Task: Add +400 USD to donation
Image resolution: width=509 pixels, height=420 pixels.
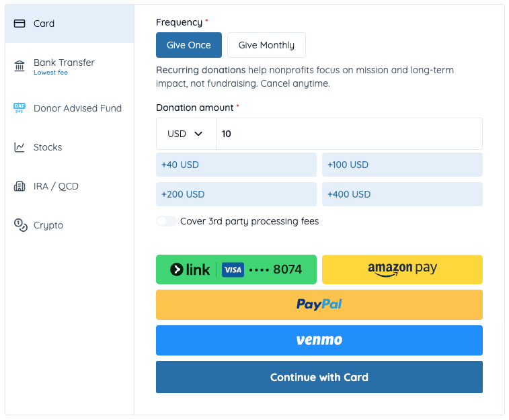Action: (402, 194)
